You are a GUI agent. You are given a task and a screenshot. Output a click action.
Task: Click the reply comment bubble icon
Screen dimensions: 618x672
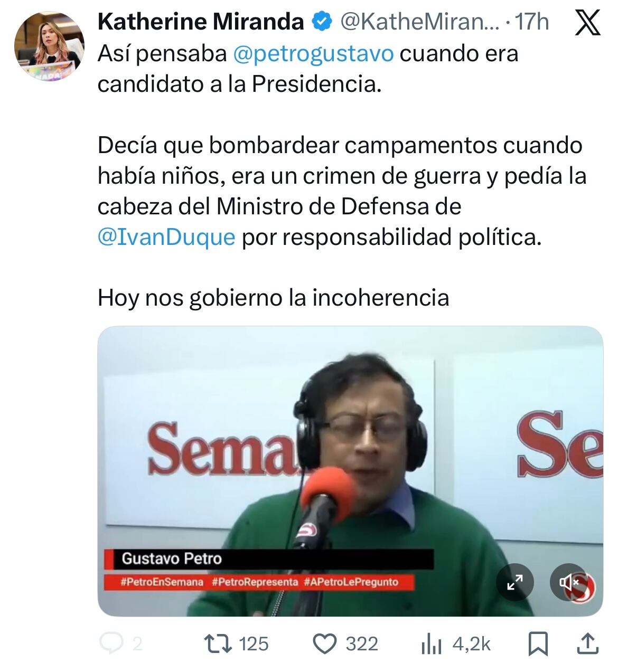pos(111,643)
